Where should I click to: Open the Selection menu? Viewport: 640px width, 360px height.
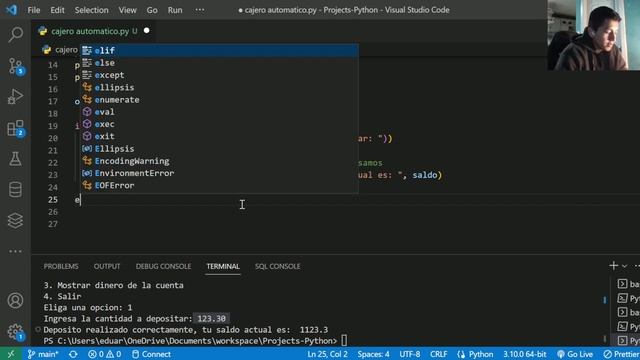click(x=91, y=10)
